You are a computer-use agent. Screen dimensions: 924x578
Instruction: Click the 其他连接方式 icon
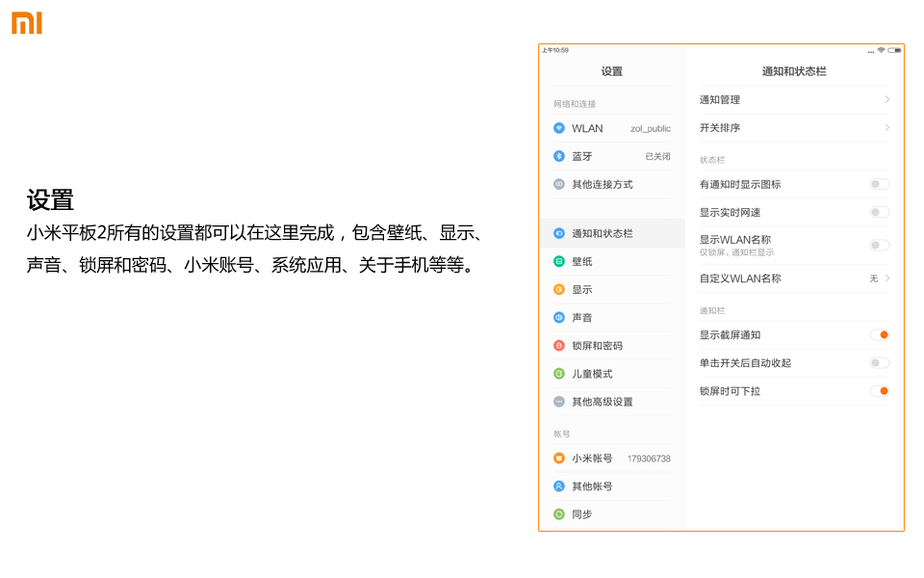click(560, 184)
